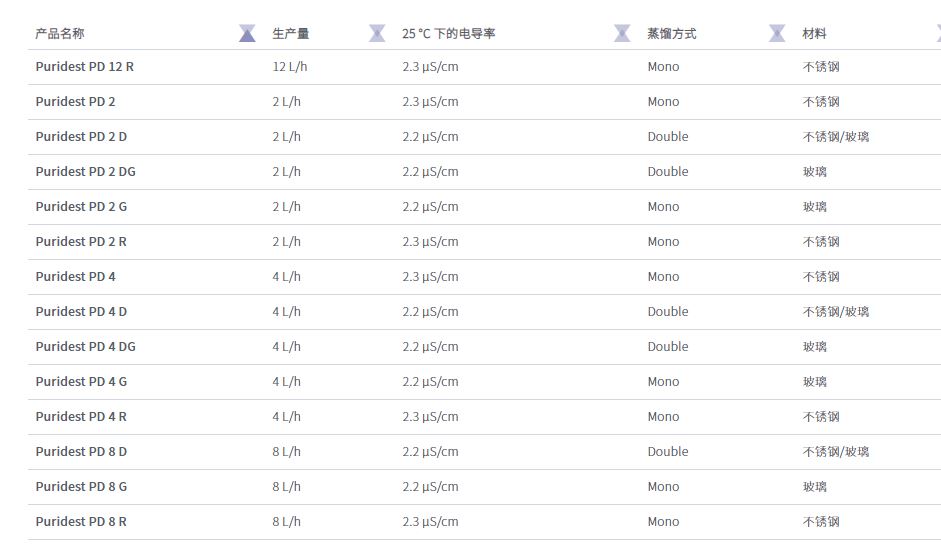941x553 pixels.
Task: Click the 12 L/h production value
Action: (289, 67)
